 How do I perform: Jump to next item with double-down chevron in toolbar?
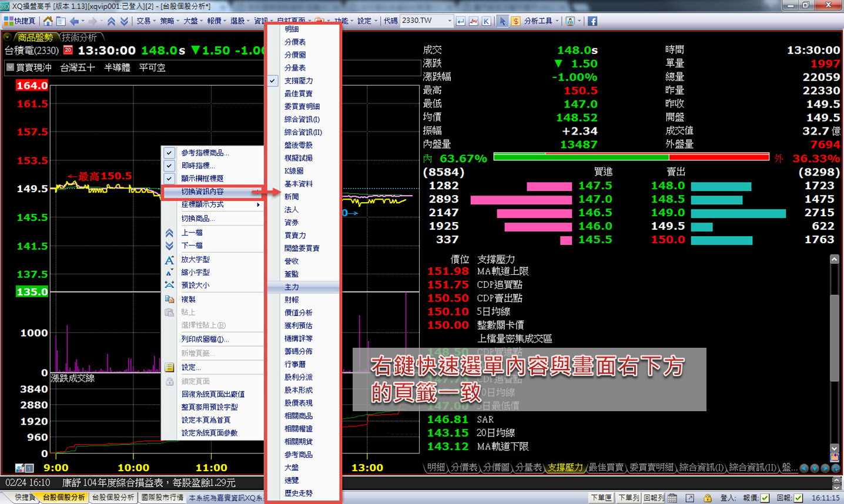click(124, 21)
